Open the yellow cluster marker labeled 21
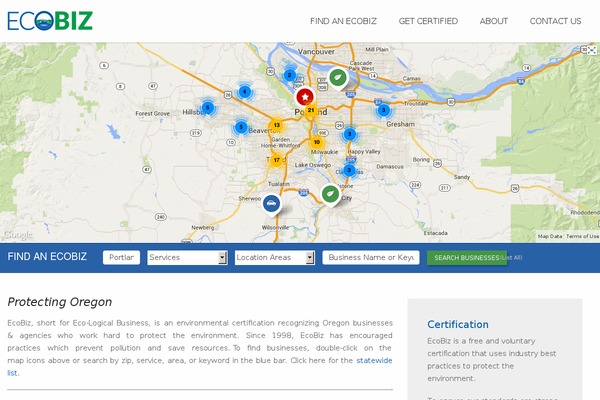 point(311,110)
